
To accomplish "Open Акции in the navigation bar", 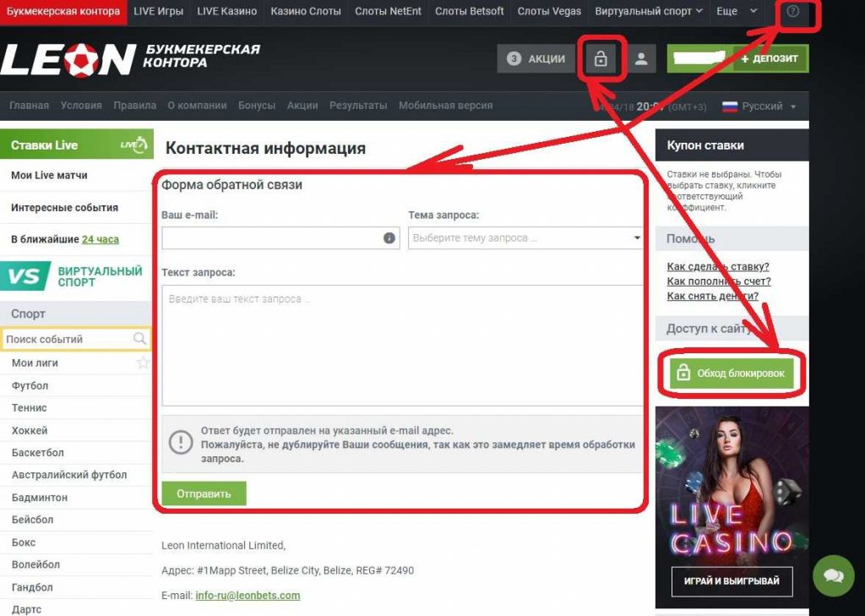I will [302, 106].
